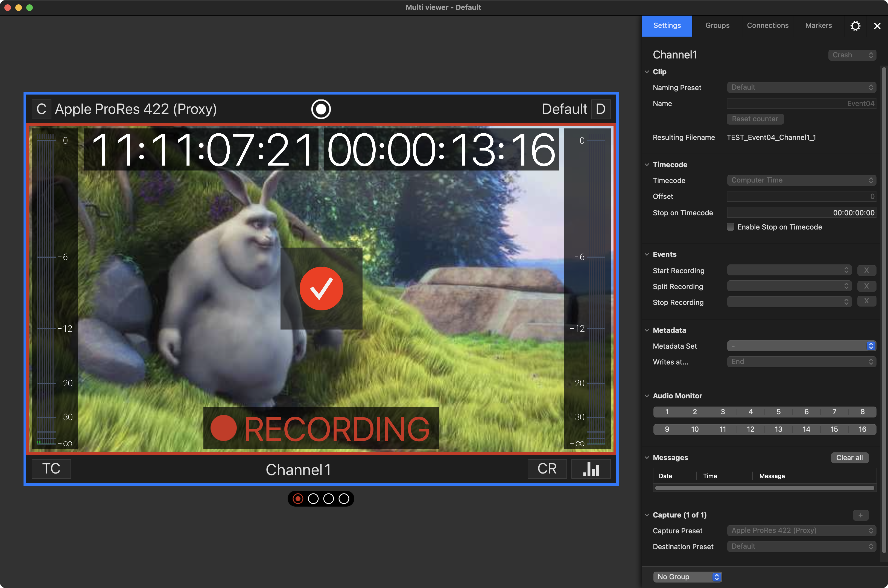Open the Split Recording event dropdown
The image size is (888, 588).
(789, 286)
